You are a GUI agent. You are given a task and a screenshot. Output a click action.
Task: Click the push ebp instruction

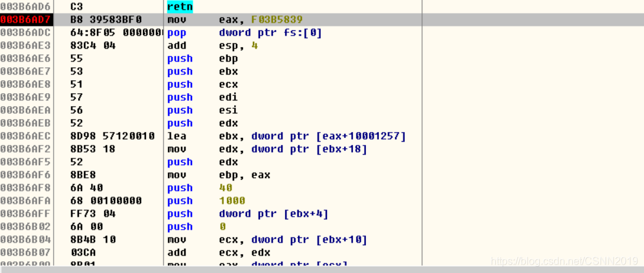[202, 58]
